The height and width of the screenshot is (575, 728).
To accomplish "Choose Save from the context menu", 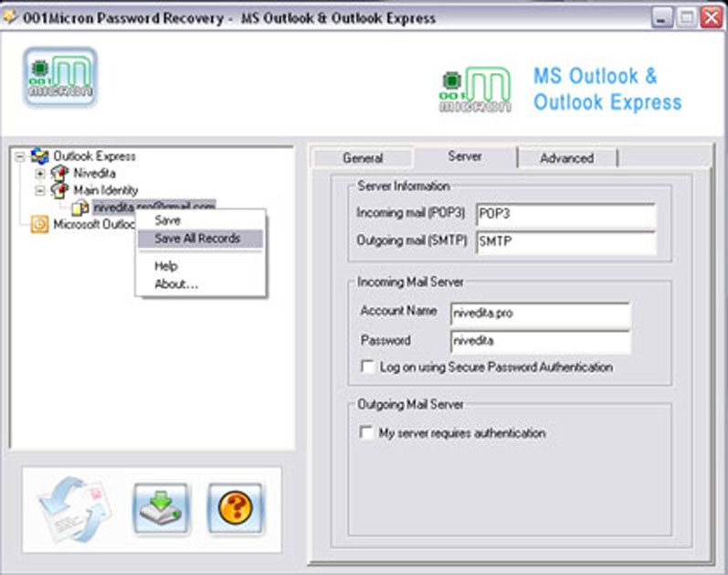I will (x=200, y=220).
